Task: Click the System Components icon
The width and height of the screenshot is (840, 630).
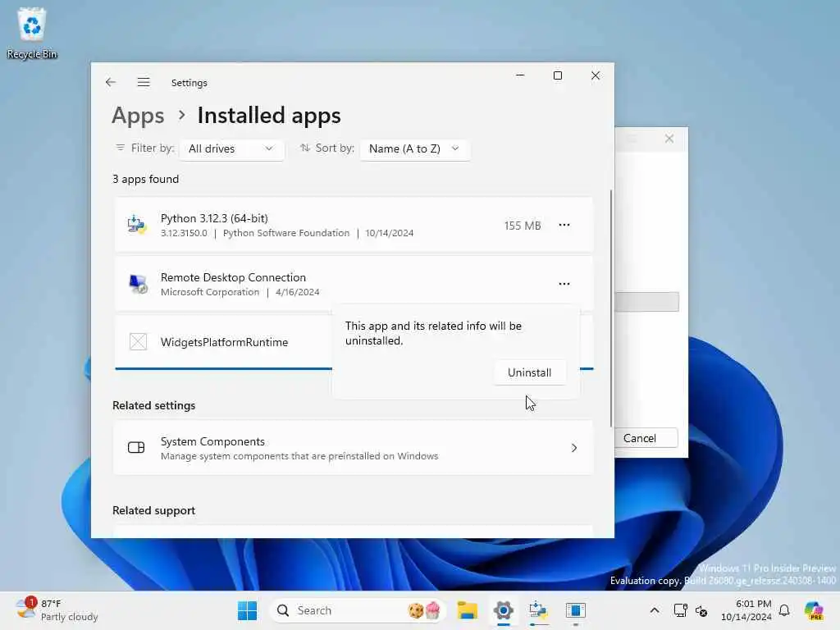Action: (136, 447)
